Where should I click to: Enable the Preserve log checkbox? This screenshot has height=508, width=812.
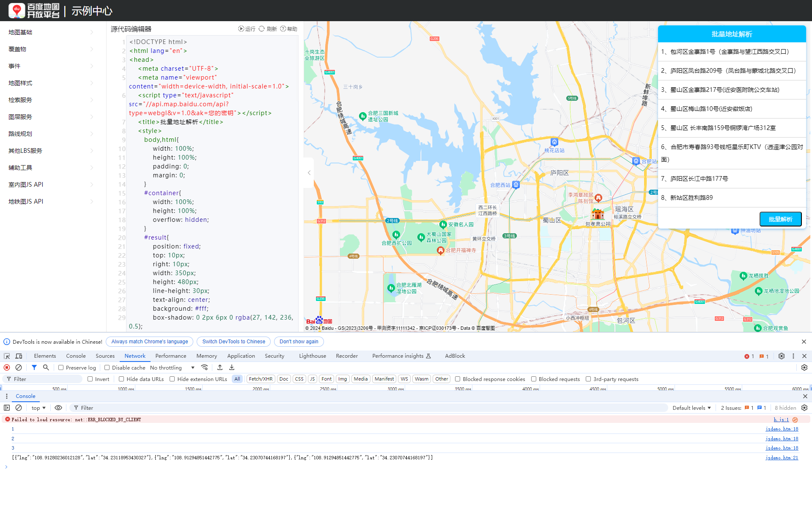[61, 367]
